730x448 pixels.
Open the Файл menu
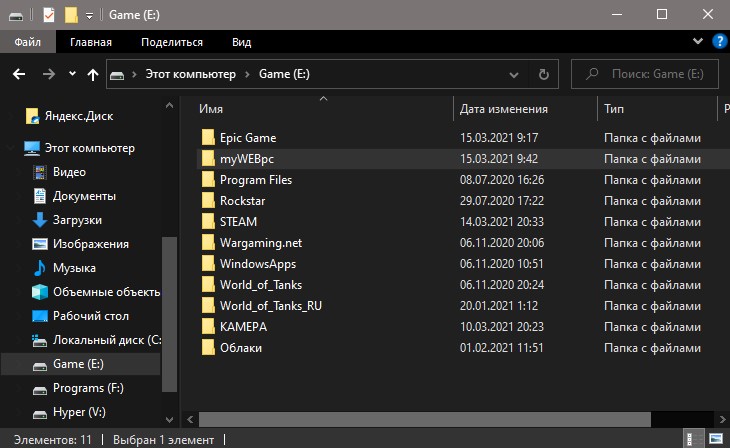27,42
